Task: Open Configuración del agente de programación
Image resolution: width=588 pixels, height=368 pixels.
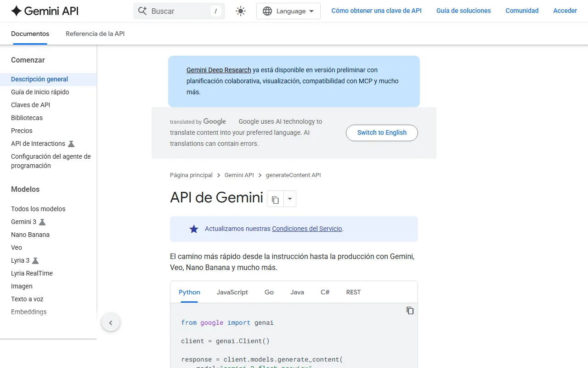Action: [x=51, y=161]
